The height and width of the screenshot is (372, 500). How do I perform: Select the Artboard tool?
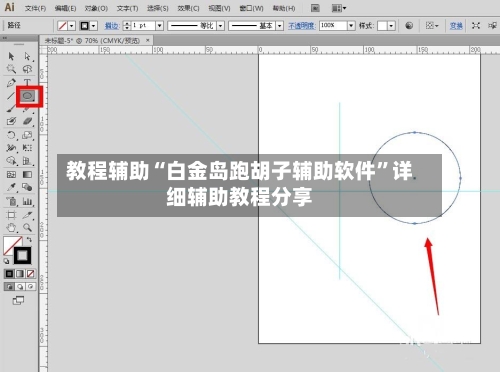tap(11, 215)
